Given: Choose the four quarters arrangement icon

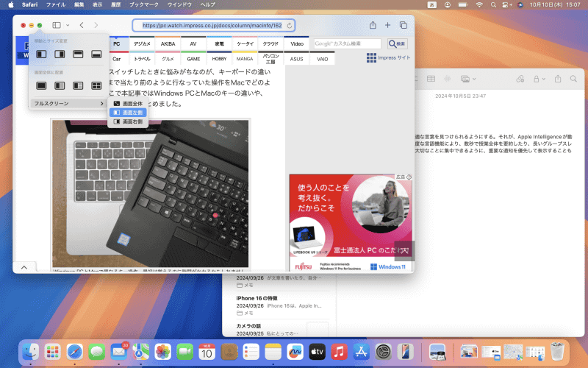Looking at the screenshot, I should coord(96,85).
